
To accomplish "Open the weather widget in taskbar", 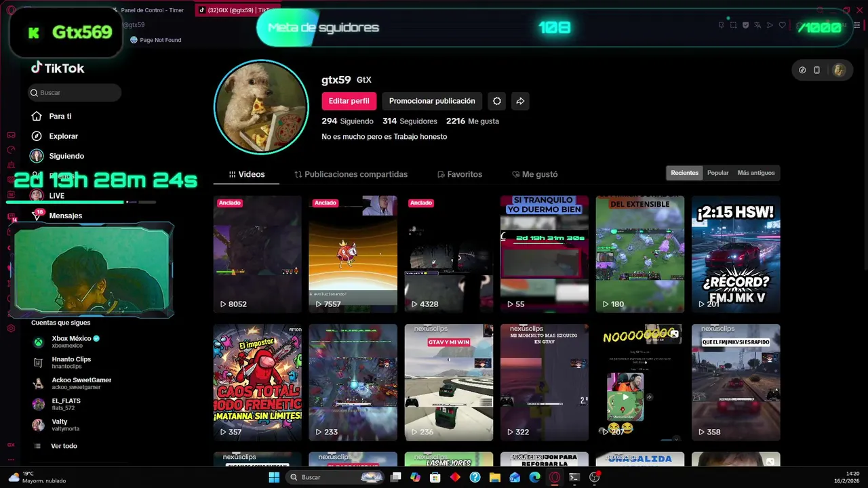I will tap(37, 477).
